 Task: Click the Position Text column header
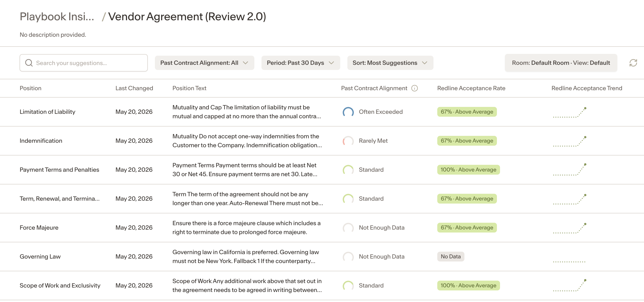[189, 88]
